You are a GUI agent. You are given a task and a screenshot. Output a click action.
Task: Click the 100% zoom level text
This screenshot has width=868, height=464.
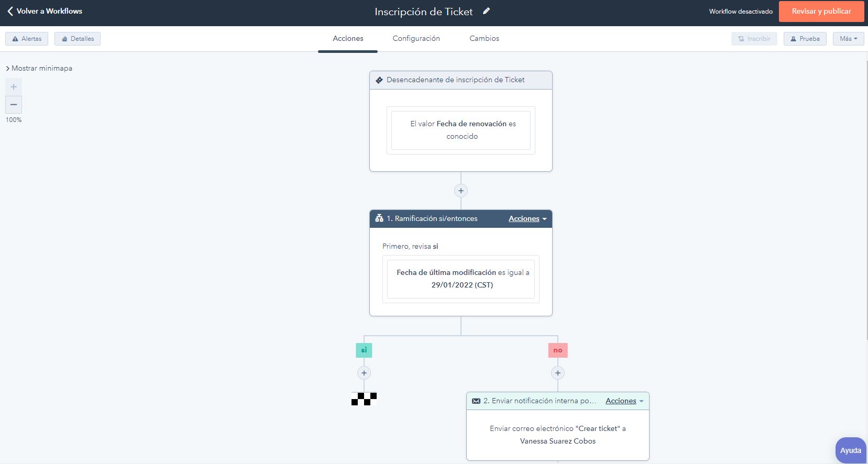click(14, 120)
